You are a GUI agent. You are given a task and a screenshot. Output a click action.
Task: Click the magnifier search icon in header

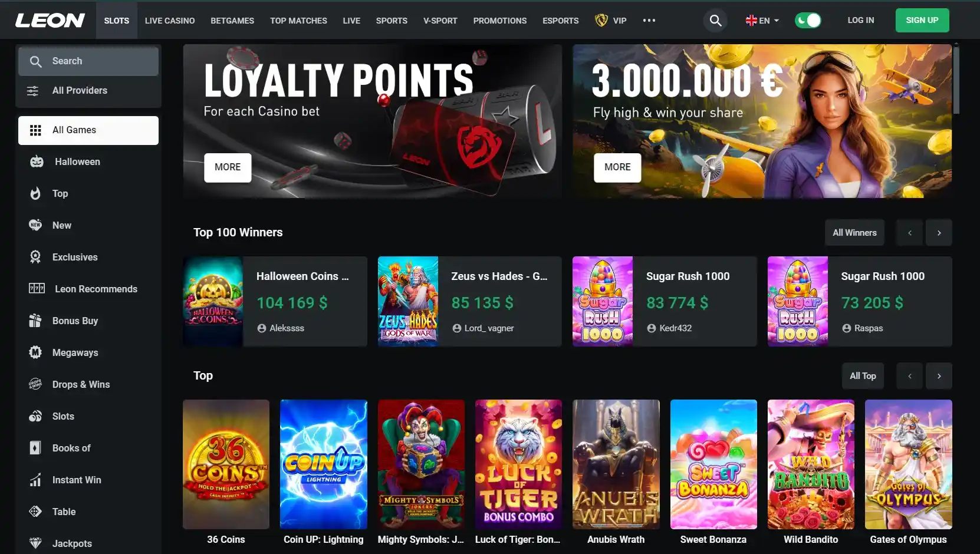point(715,21)
